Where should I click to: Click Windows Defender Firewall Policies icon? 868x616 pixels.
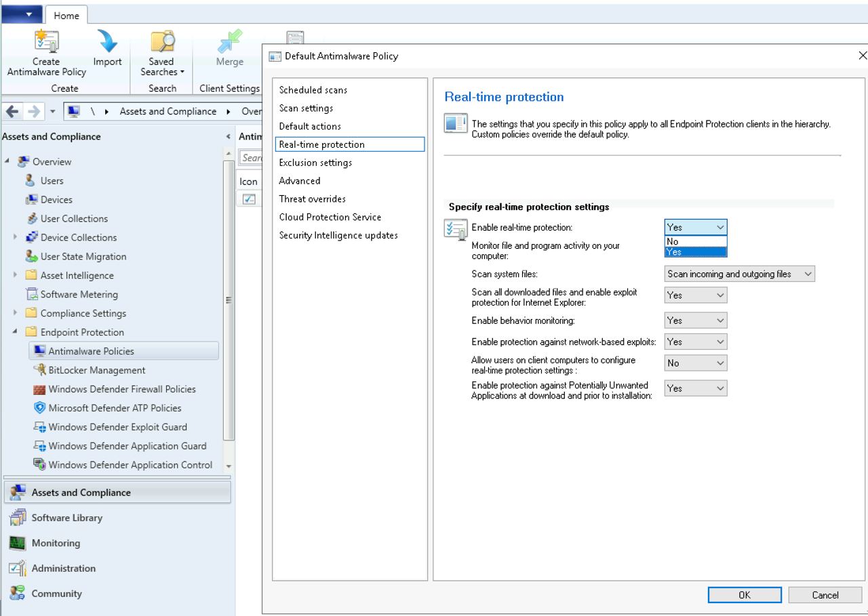point(39,389)
